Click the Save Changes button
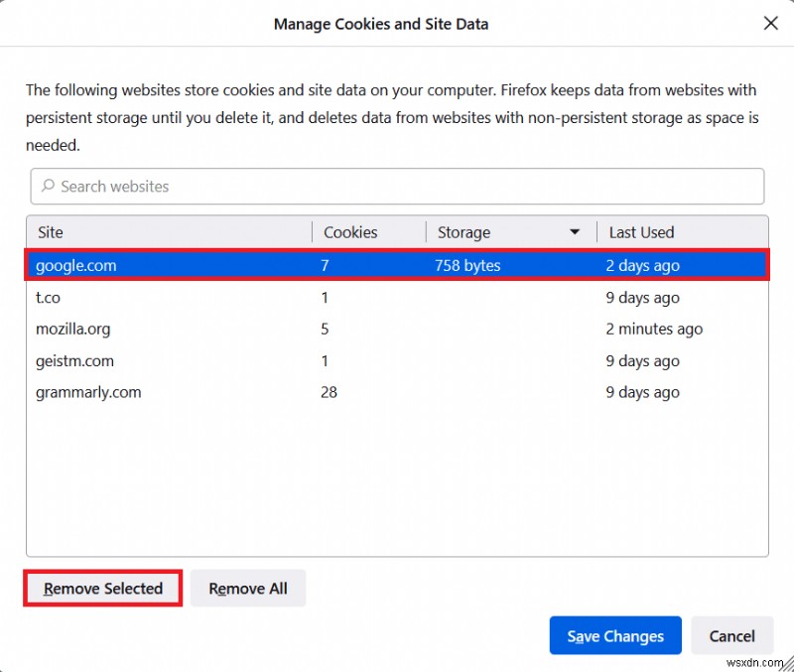This screenshot has height=672, width=794. (x=614, y=635)
